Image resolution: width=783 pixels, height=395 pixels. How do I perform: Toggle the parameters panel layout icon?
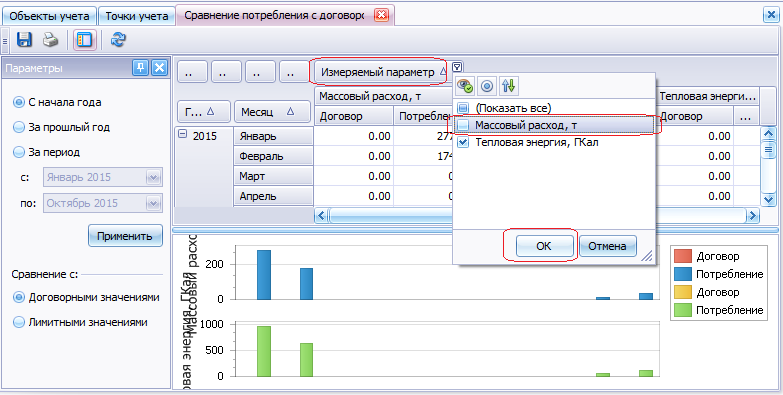pyautogui.click(x=84, y=40)
